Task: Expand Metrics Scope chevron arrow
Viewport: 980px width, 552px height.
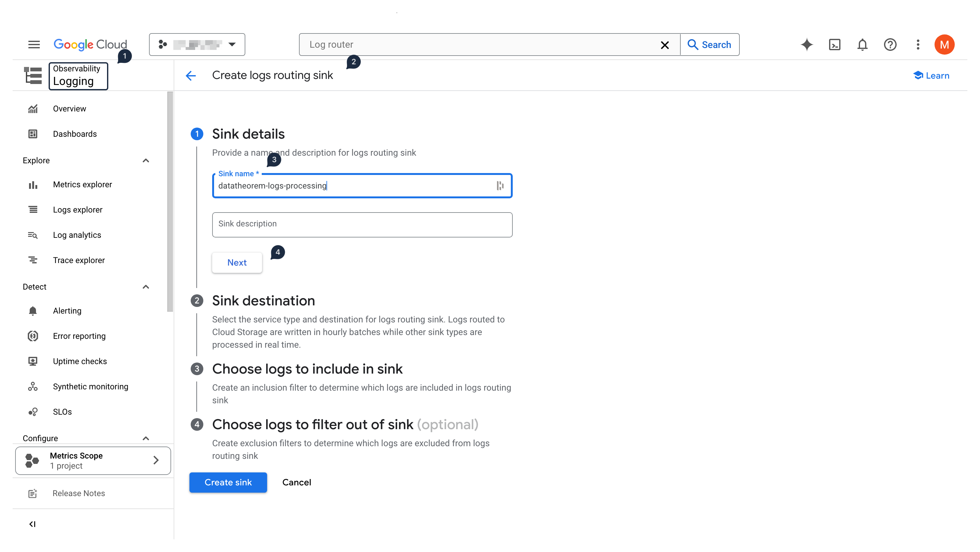Action: click(x=156, y=460)
